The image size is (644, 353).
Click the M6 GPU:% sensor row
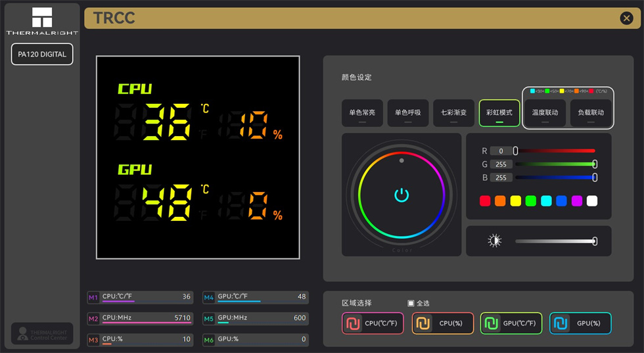(255, 340)
